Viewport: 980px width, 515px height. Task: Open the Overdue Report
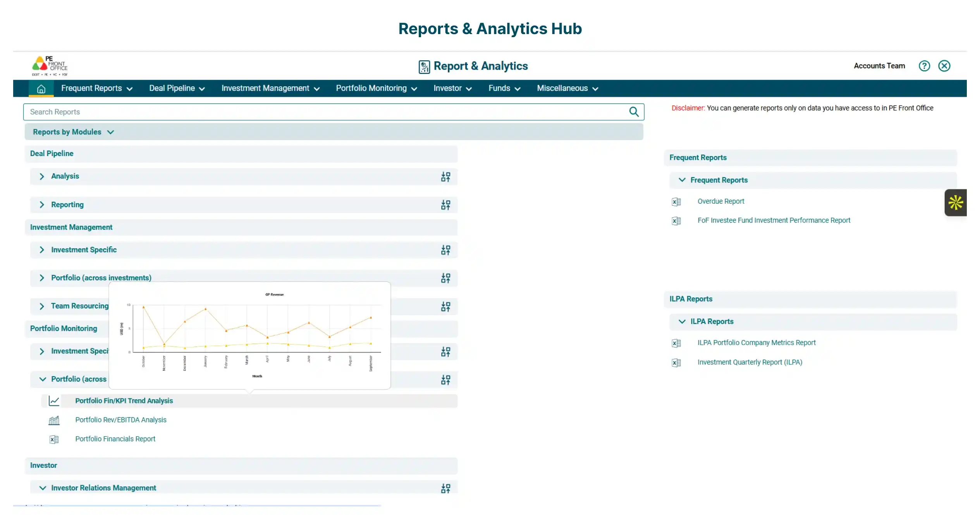(x=720, y=201)
